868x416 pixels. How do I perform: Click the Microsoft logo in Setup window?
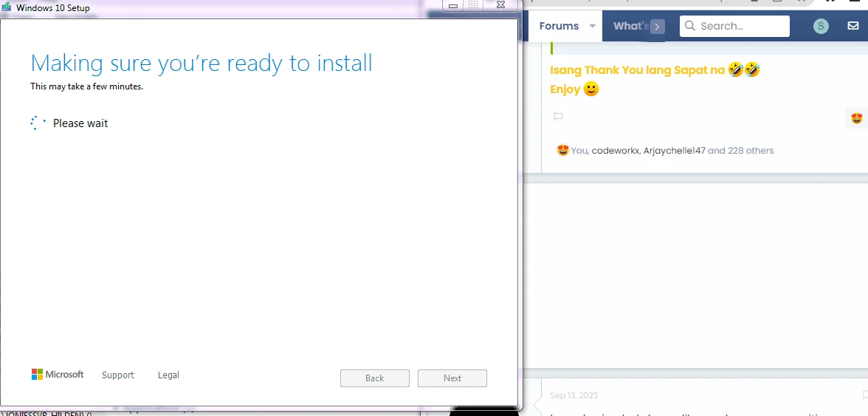pos(58,375)
